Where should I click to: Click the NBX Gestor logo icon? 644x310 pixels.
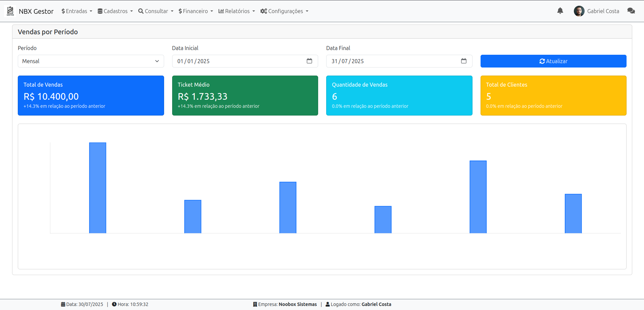tap(10, 11)
